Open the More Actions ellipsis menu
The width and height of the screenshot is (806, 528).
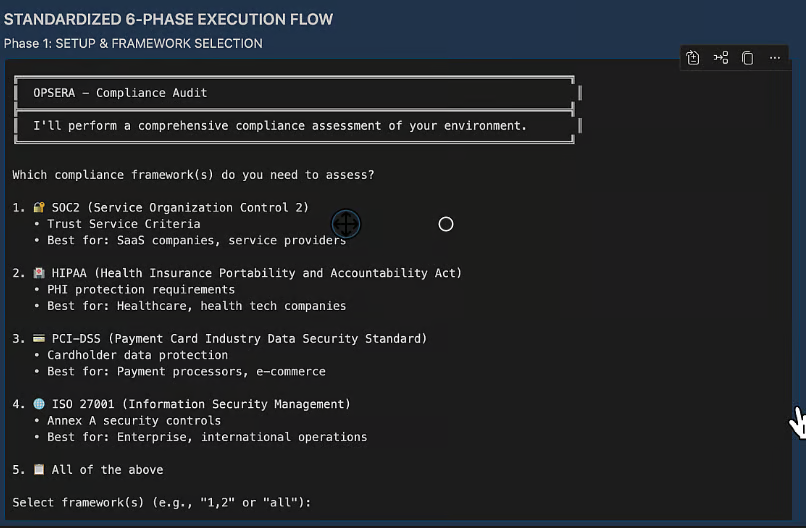(x=774, y=58)
